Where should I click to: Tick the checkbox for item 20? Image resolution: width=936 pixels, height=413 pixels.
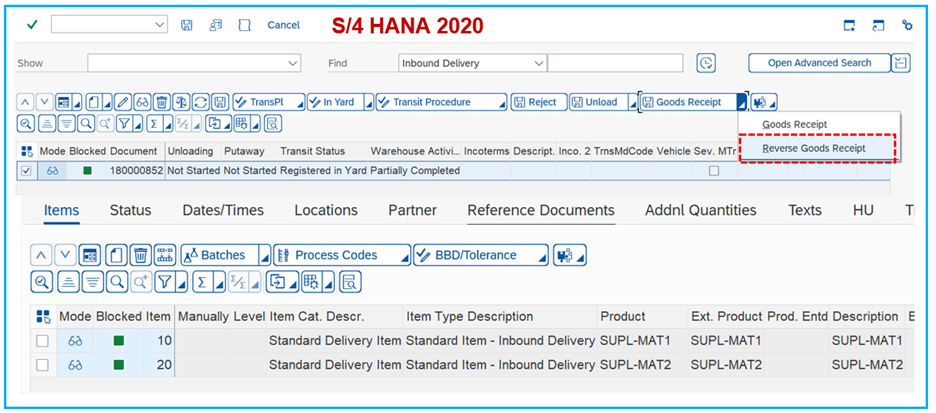[x=42, y=365]
